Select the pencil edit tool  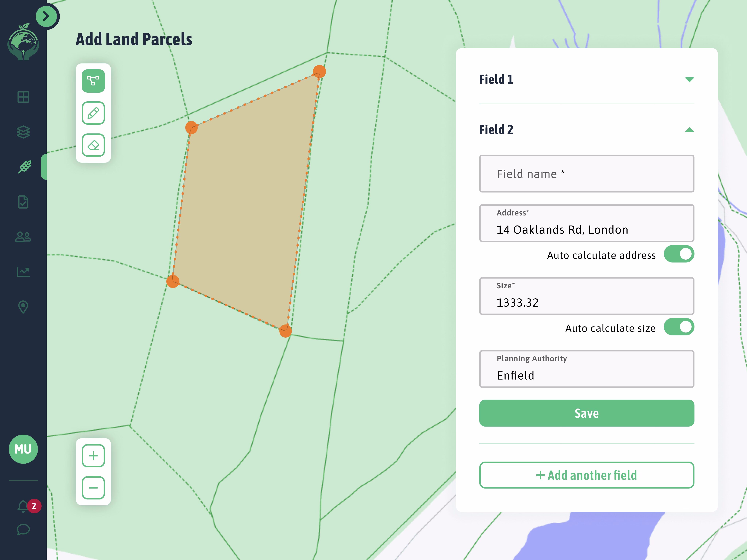93,113
